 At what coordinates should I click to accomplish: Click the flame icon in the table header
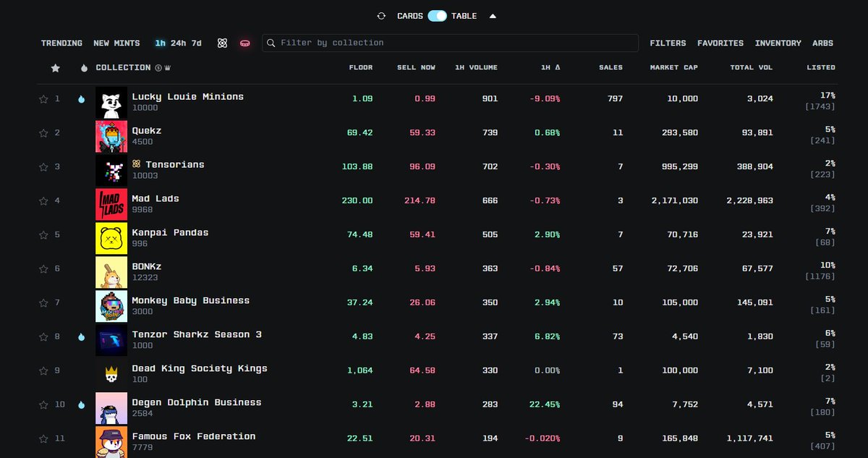(84, 67)
